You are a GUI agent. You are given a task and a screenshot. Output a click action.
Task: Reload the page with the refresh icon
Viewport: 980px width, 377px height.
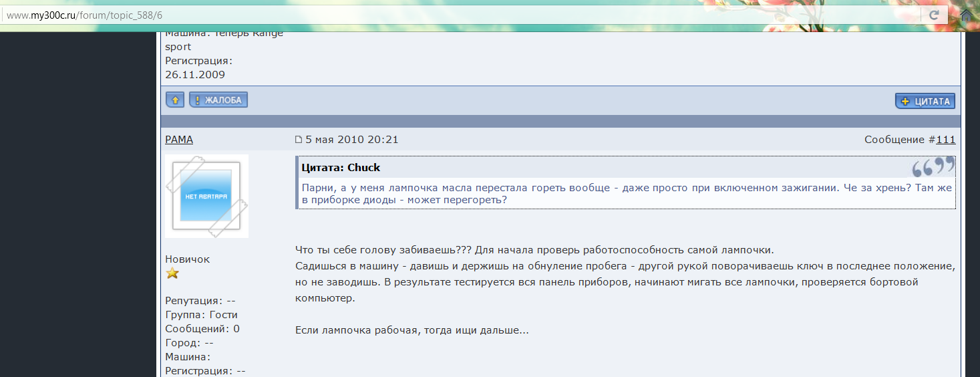(934, 15)
